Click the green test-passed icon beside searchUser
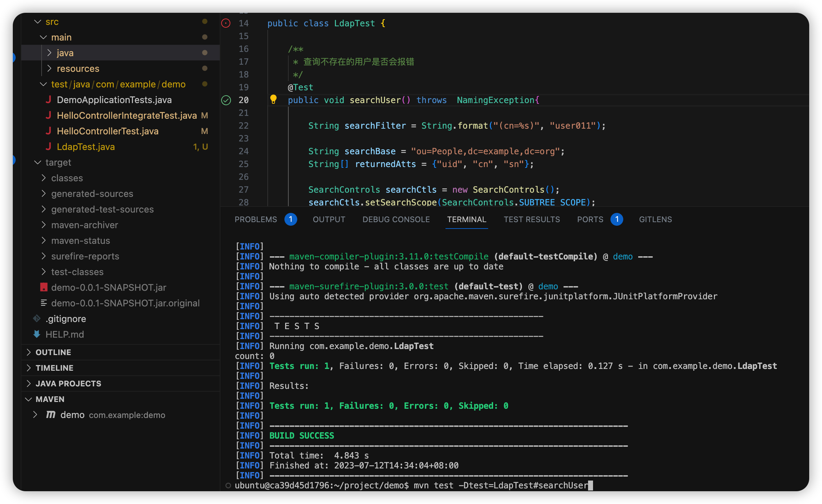The height and width of the screenshot is (504, 822). 226,100
